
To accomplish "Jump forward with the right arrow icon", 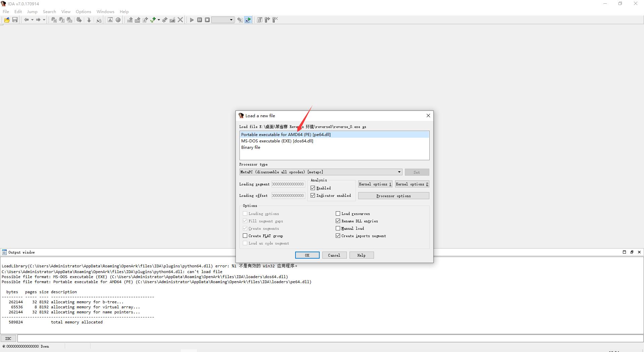I will 38,20.
